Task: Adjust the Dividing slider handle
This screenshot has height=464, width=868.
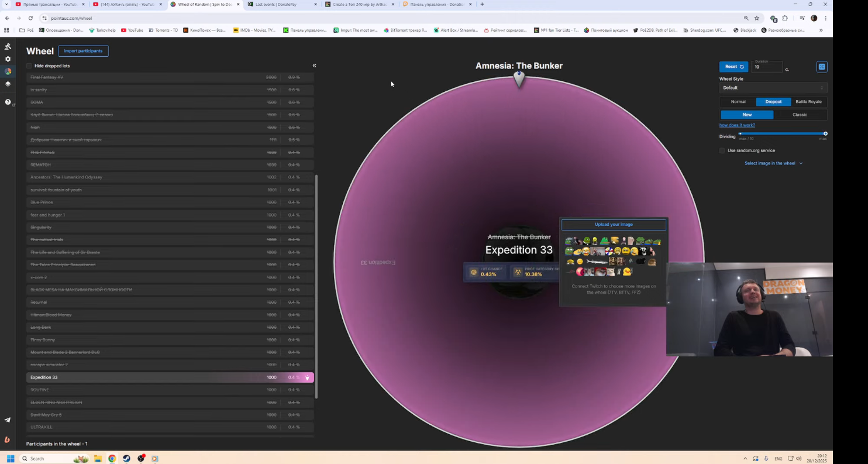Action: point(825,134)
